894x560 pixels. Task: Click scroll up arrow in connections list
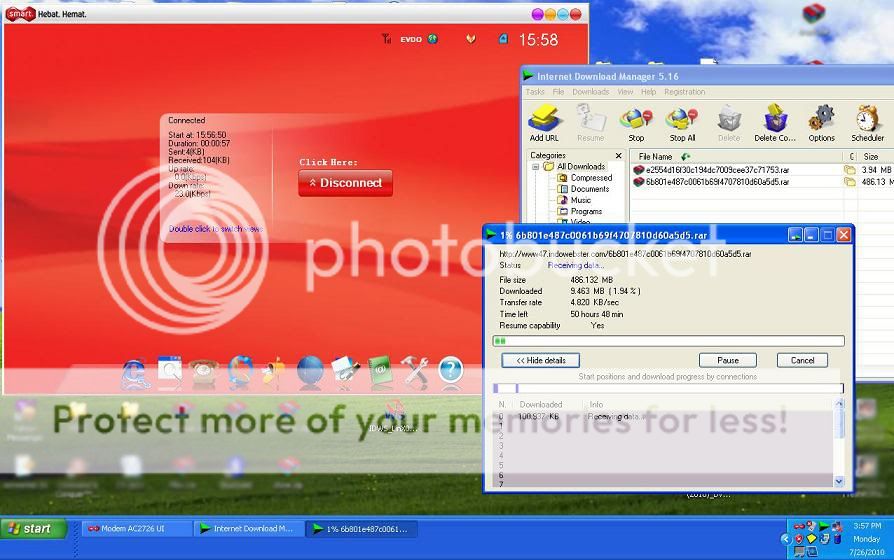[839, 404]
